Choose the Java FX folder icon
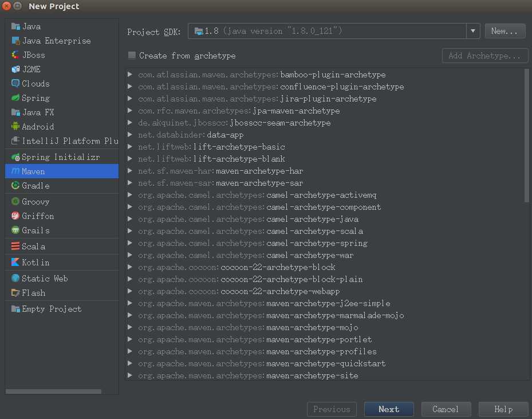 point(15,112)
